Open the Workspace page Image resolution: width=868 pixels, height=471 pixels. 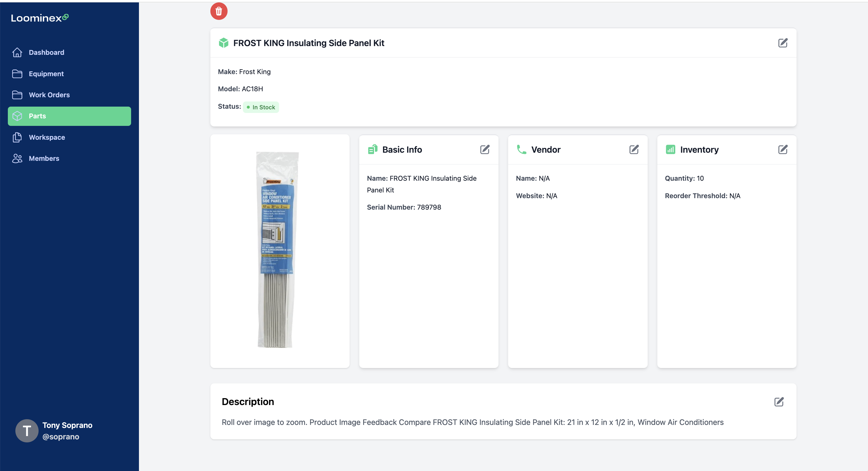(69, 137)
